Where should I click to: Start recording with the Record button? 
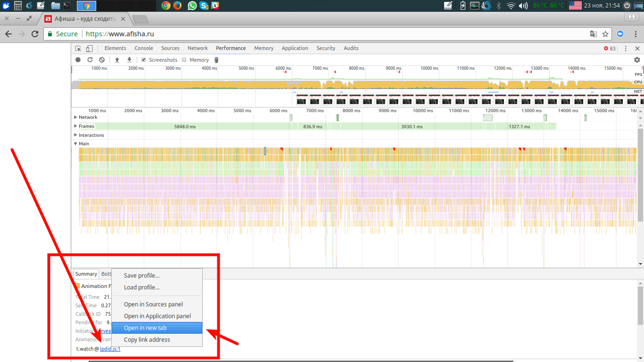78,60
